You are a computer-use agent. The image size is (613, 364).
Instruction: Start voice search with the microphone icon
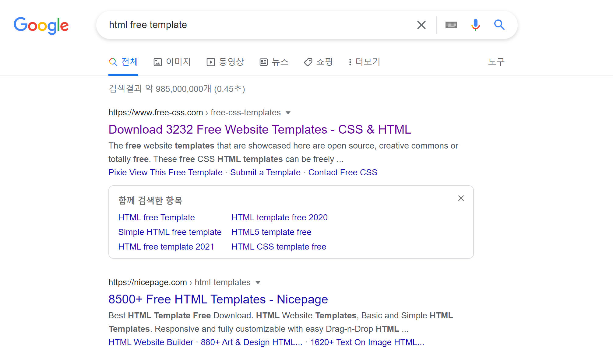475,25
